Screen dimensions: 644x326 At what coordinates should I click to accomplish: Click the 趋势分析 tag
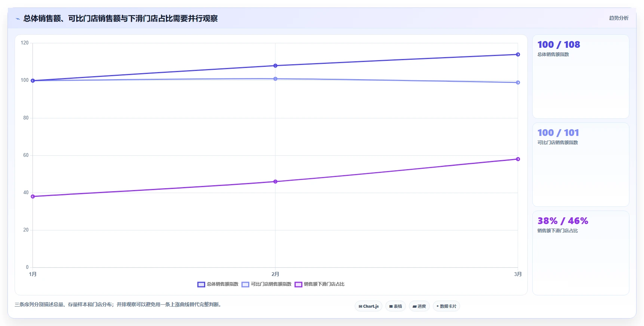click(619, 18)
